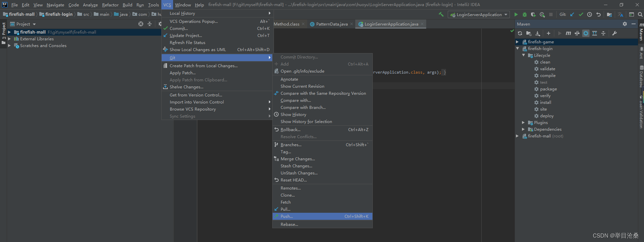Open Maven panel gear options

[x=625, y=24]
